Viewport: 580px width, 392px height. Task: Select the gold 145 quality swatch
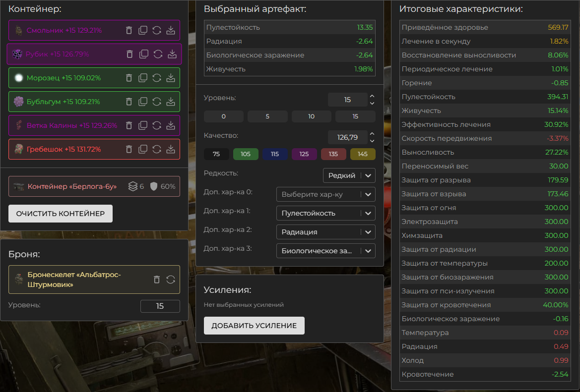[x=363, y=154]
